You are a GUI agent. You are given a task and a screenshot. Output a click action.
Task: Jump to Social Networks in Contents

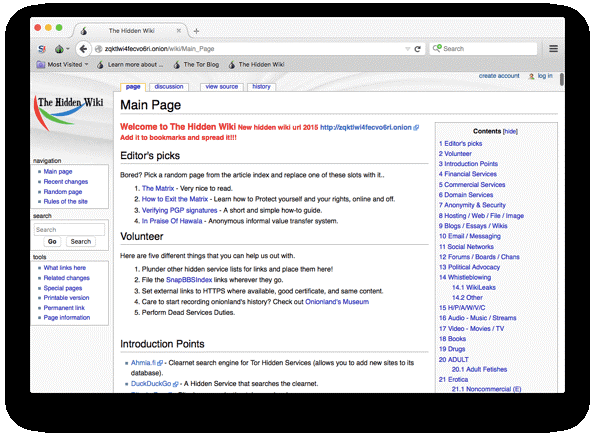click(466, 247)
